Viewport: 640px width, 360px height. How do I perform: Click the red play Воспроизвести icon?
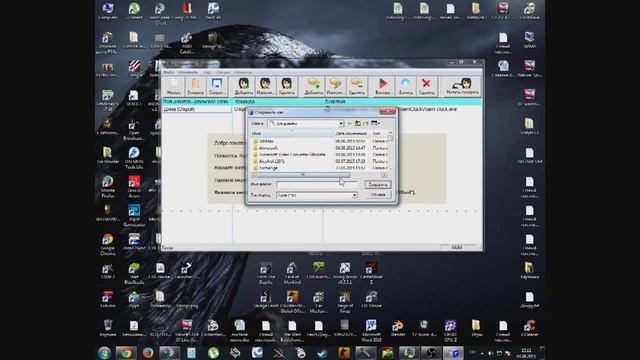point(383,86)
